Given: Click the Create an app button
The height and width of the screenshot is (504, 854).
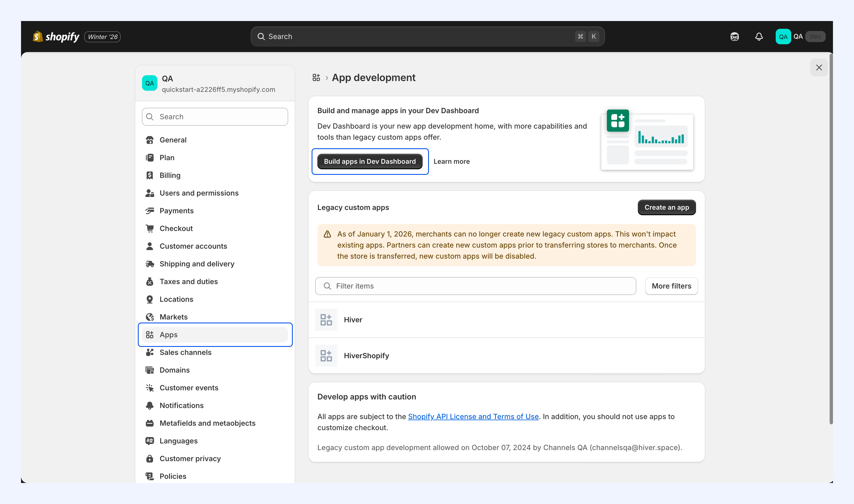Looking at the screenshot, I should (x=666, y=207).
